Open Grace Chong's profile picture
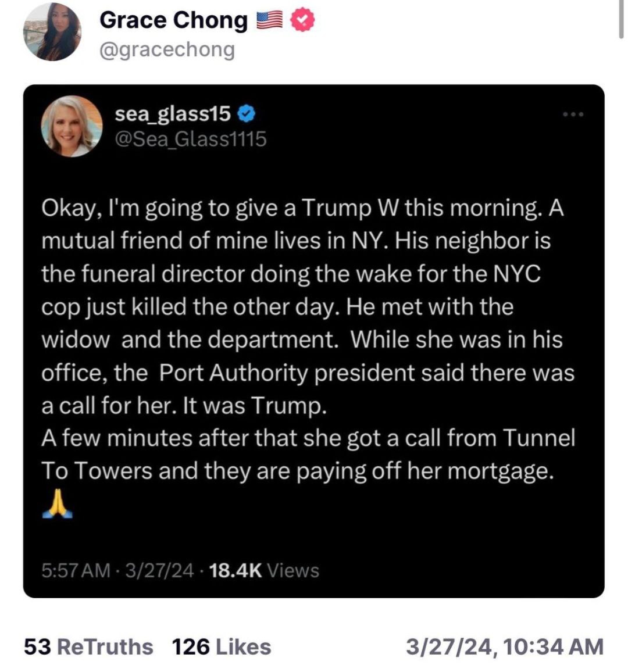Viewport: 628px width, 672px height. (52, 32)
